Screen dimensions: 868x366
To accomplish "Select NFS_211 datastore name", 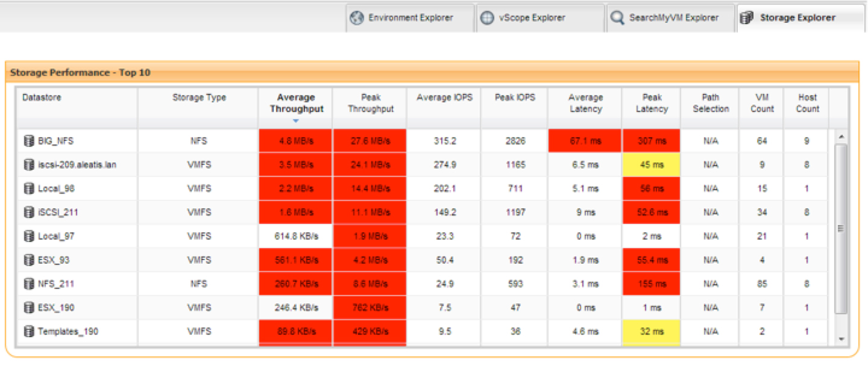I will pyautogui.click(x=56, y=284).
